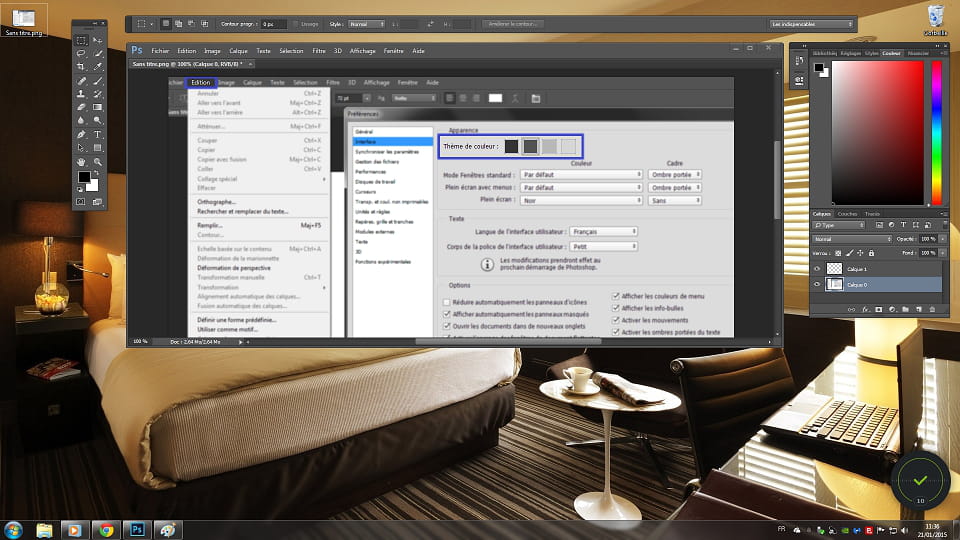
Task: Launch Google Chrome from the Windows taskbar
Action: pos(106,529)
